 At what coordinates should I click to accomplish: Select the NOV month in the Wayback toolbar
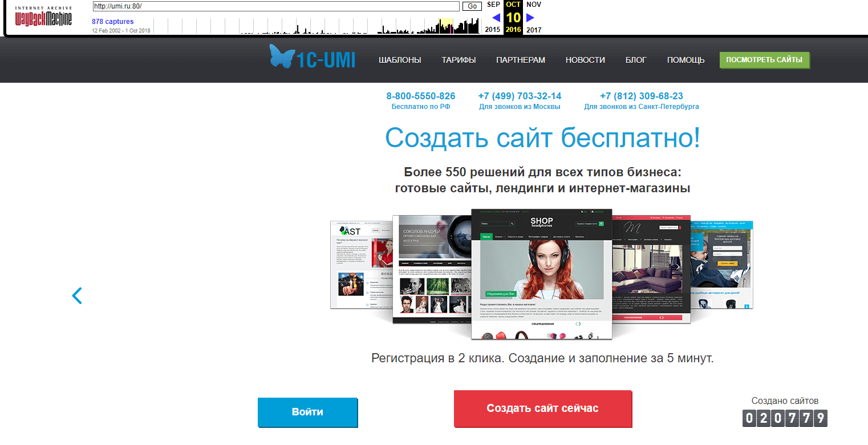pyautogui.click(x=534, y=5)
